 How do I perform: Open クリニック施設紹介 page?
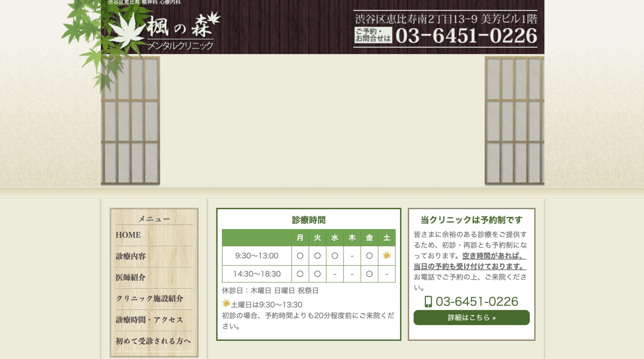pos(151,299)
